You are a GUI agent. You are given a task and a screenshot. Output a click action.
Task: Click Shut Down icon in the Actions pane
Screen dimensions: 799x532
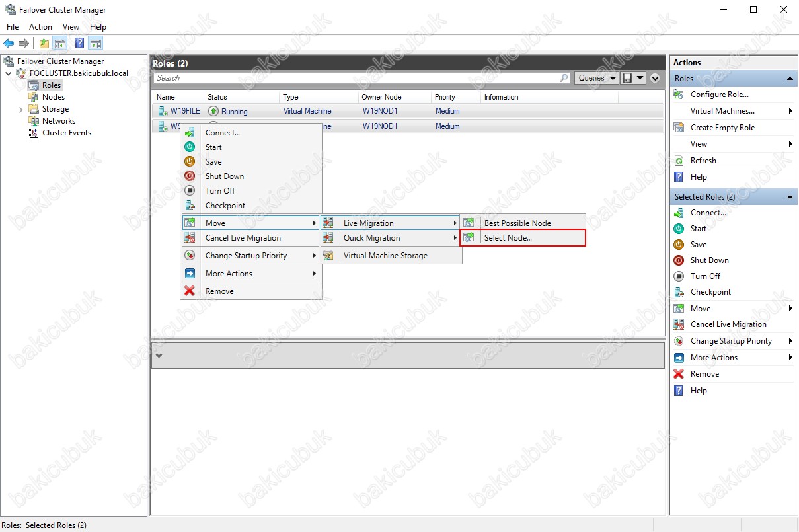[679, 260]
